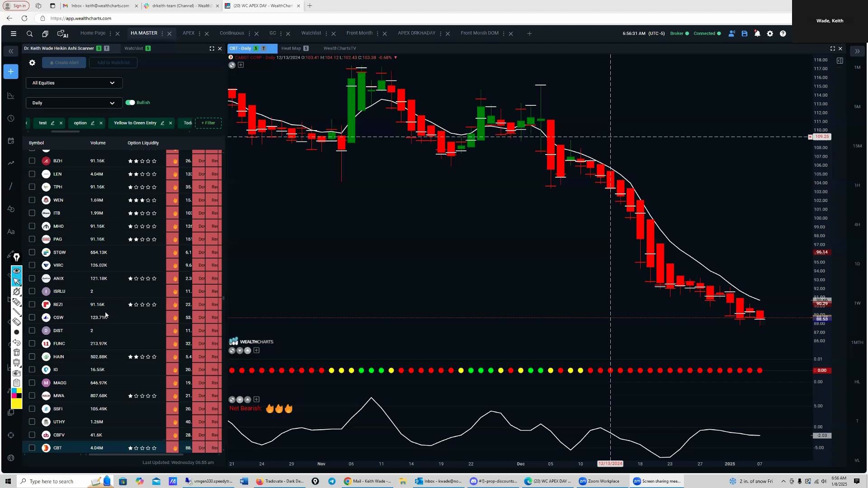
Task: Click the Add to Watchlist button
Action: (113, 63)
